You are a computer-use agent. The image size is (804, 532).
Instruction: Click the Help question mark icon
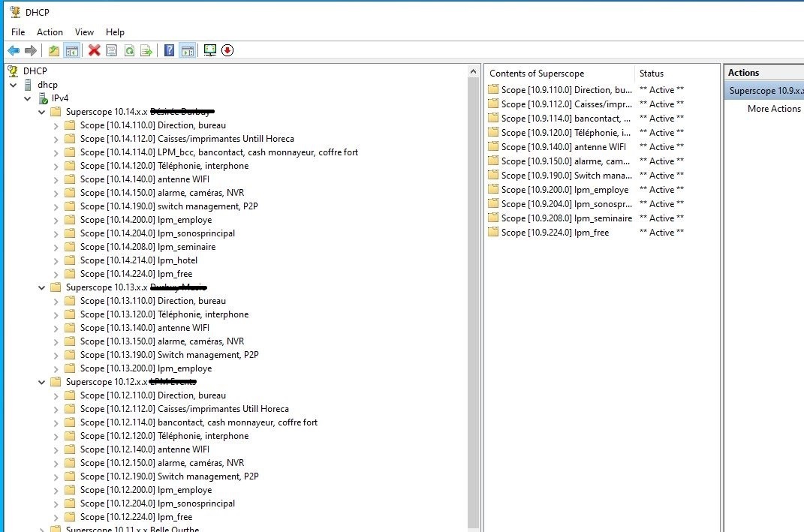(x=168, y=50)
